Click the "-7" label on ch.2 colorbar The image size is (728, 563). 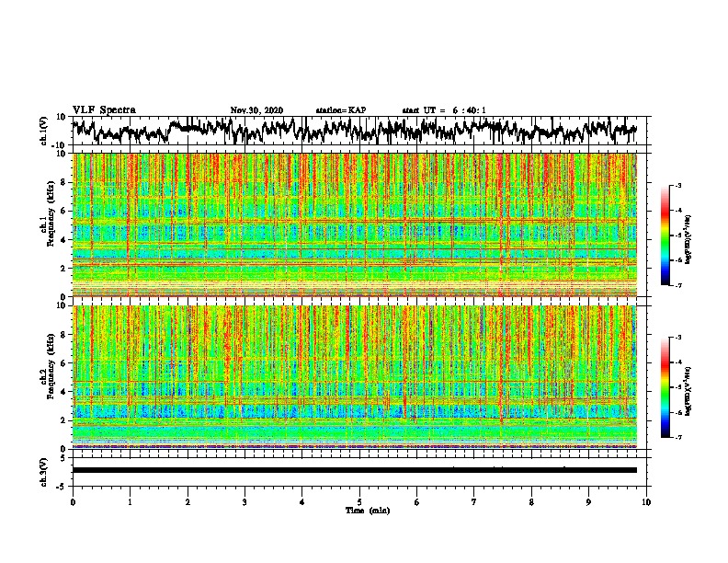point(677,437)
